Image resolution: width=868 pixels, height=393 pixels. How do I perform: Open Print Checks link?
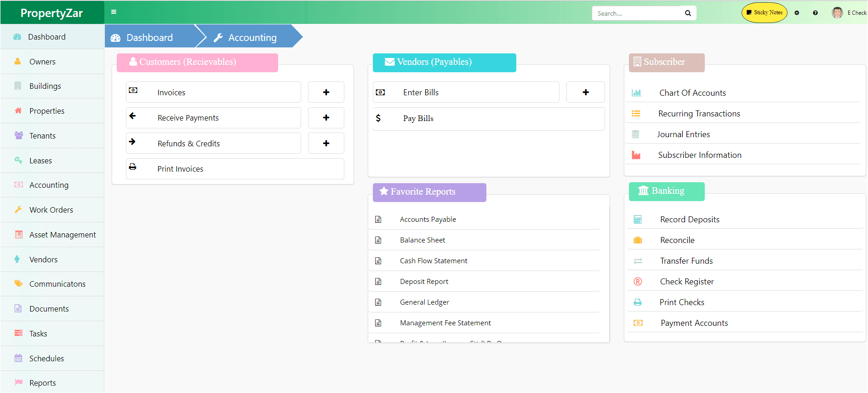[x=682, y=302]
